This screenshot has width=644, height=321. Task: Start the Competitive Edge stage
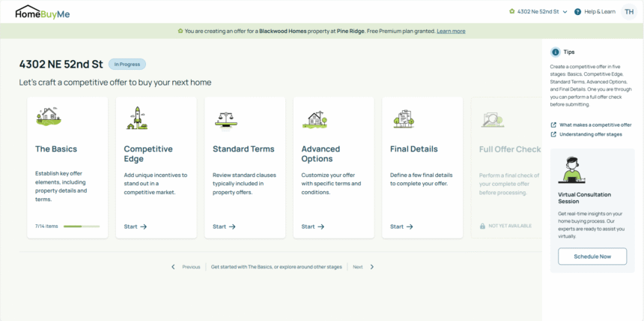(x=136, y=226)
